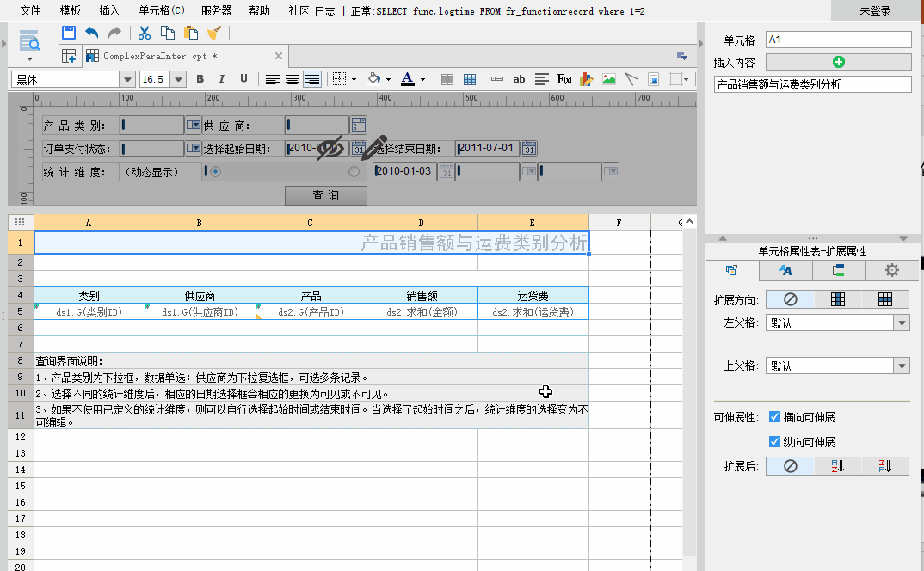
Task: Click the format brush icon
Action: click(214, 33)
